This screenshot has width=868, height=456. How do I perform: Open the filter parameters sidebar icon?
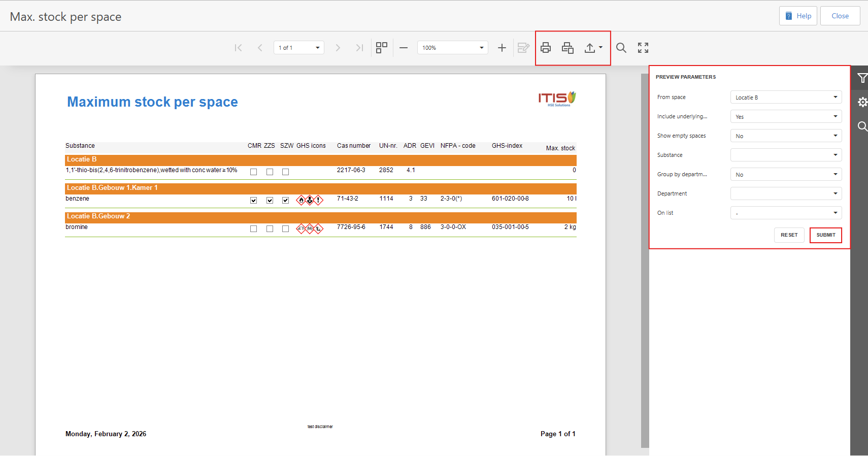[x=862, y=78]
